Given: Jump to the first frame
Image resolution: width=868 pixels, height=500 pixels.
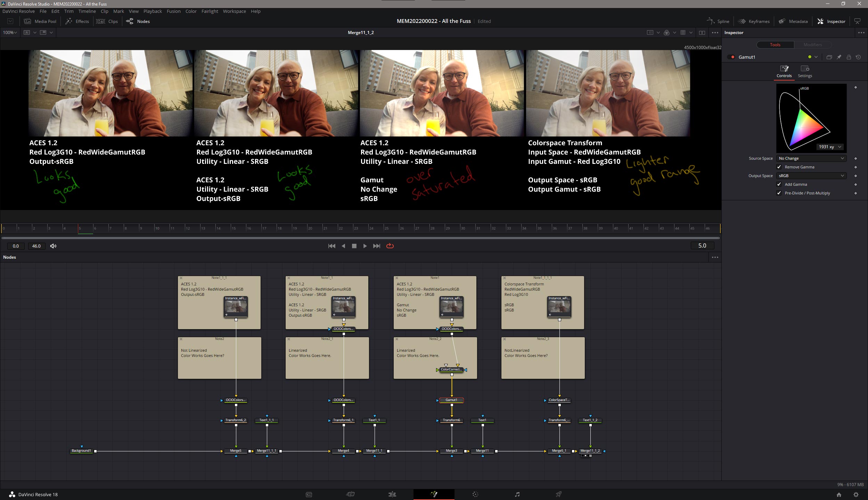Looking at the screenshot, I should [x=332, y=246].
